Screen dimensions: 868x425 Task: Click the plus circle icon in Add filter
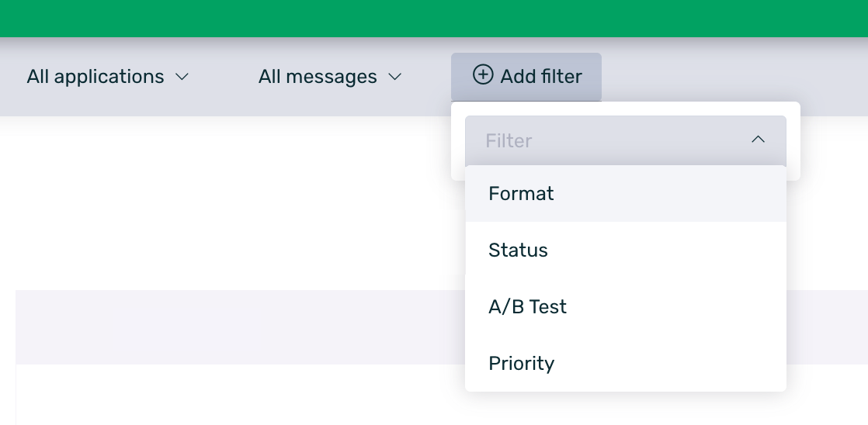[x=483, y=75]
